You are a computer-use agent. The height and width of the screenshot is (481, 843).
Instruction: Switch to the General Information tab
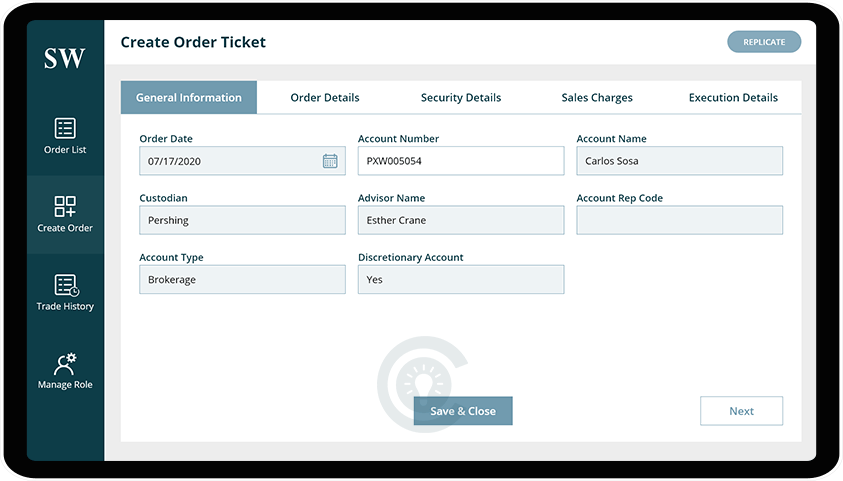tap(189, 97)
